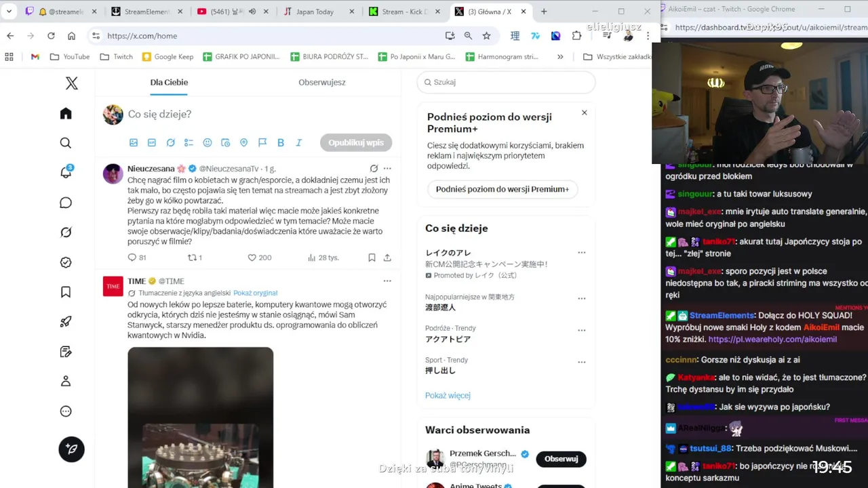Switch to Dla Ciebie timeline tab
The image size is (868, 488).
pyautogui.click(x=169, y=83)
